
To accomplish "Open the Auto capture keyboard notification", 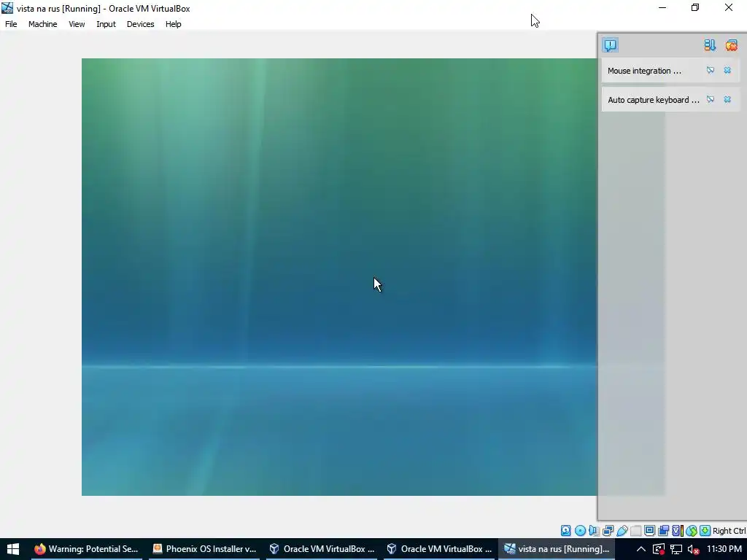I will click(x=653, y=99).
